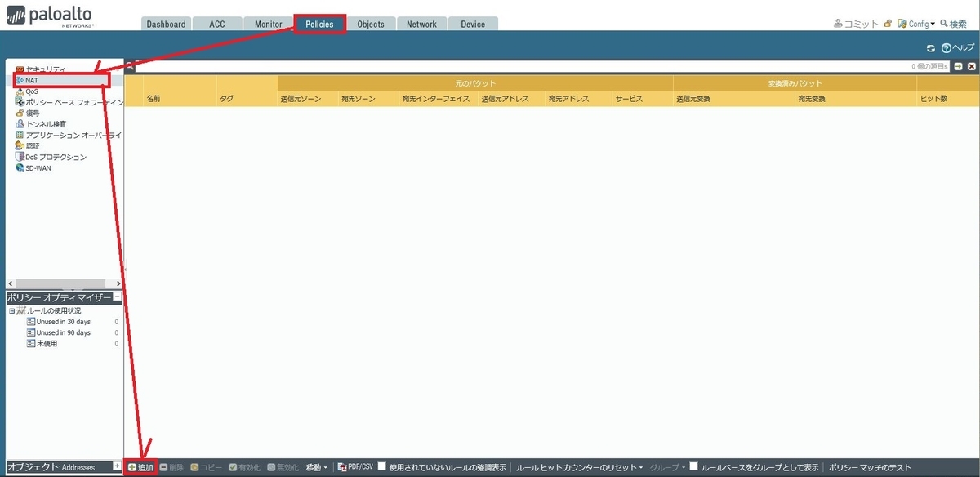The image size is (980, 477).
Task: Open トンネル検査 tunnel inspection node
Action: (x=41, y=123)
